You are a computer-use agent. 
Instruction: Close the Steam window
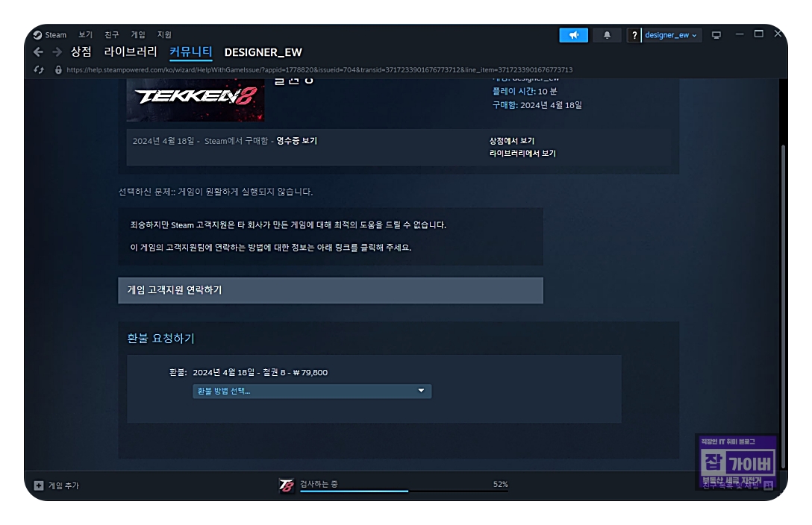pyautogui.click(x=778, y=34)
